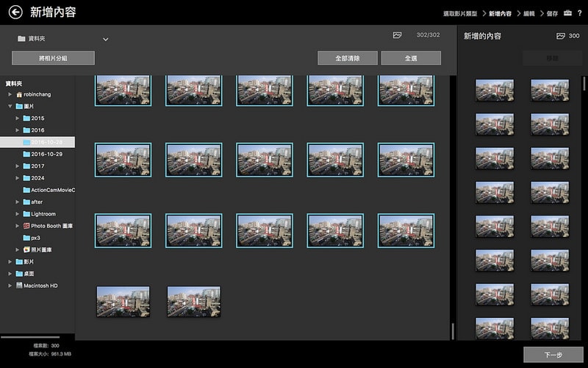Click the Macintosh HD drive icon
The width and height of the screenshot is (588, 368).
click(19, 286)
